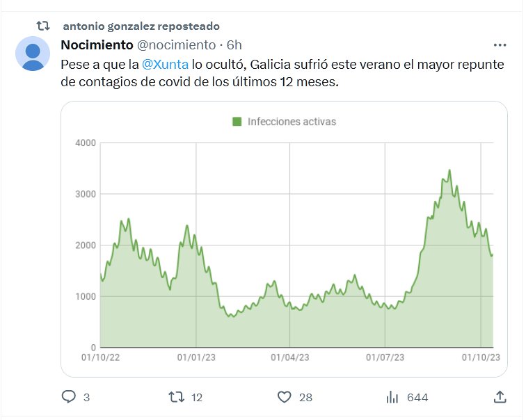The image size is (526, 420).
Task: Click the small repost icon above the tweet
Action: pos(43,26)
